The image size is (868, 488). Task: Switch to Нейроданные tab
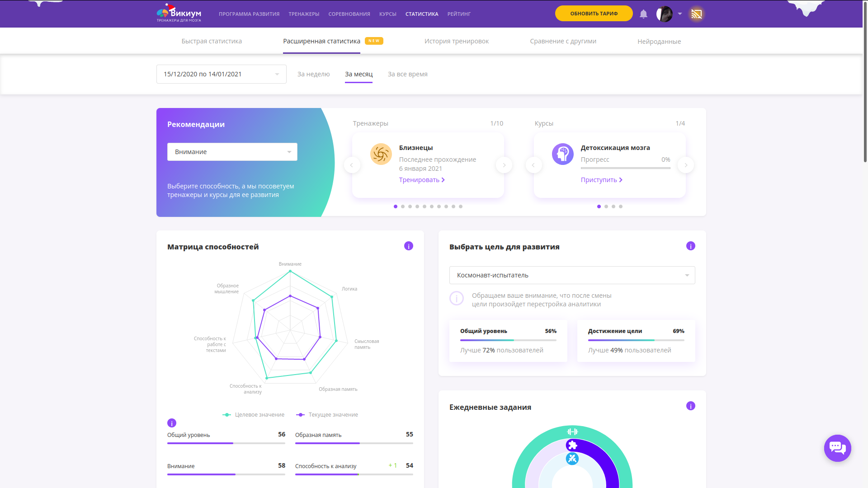tap(658, 41)
